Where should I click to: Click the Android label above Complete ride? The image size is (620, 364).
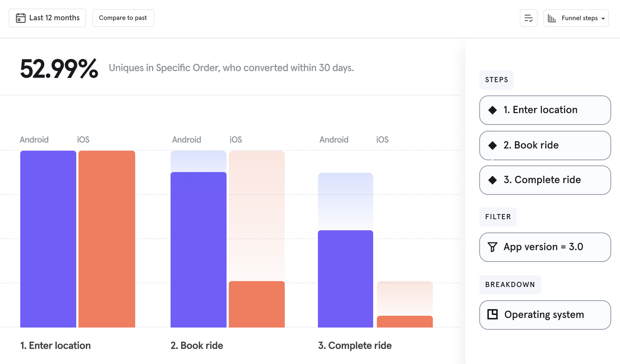334,140
